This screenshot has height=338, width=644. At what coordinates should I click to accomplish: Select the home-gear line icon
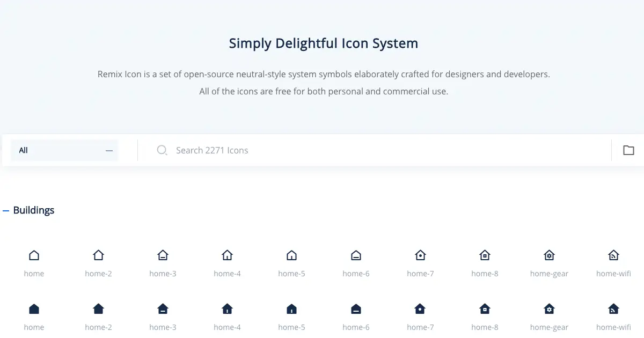point(549,255)
